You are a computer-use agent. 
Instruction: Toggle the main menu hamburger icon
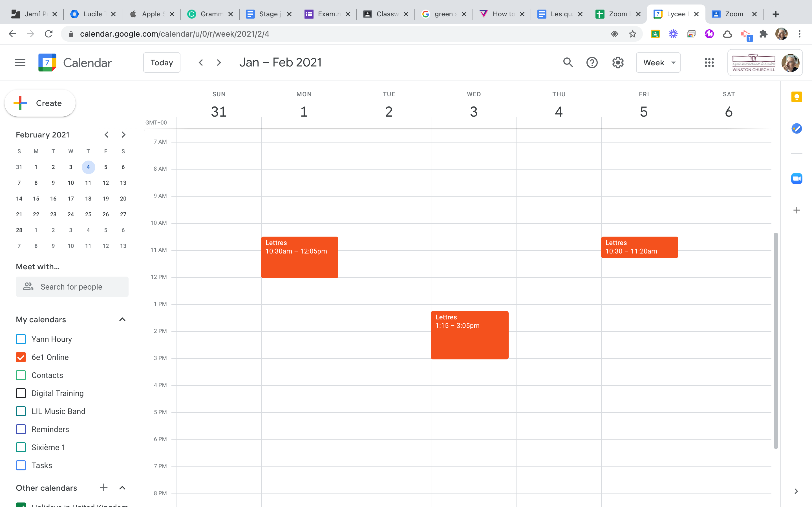tap(21, 63)
